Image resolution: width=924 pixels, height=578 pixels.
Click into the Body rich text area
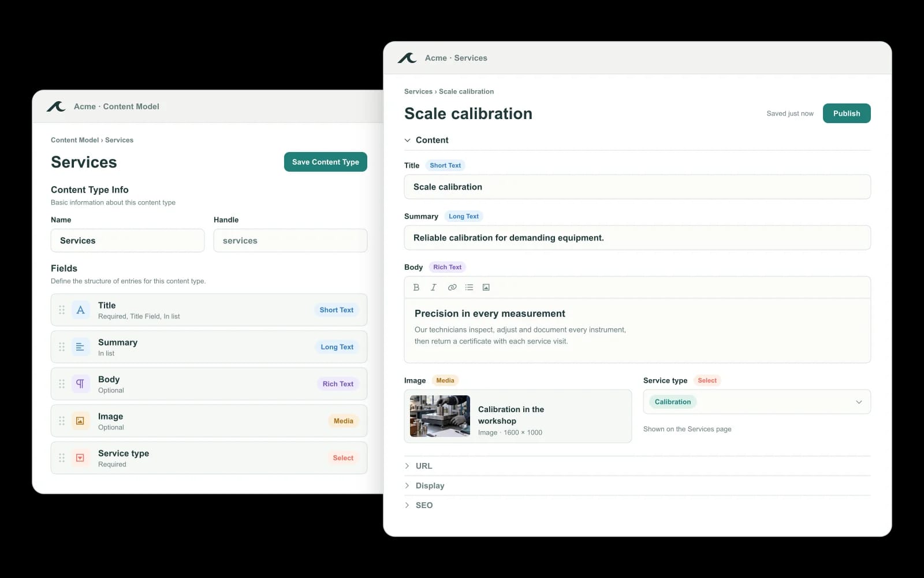(x=638, y=330)
